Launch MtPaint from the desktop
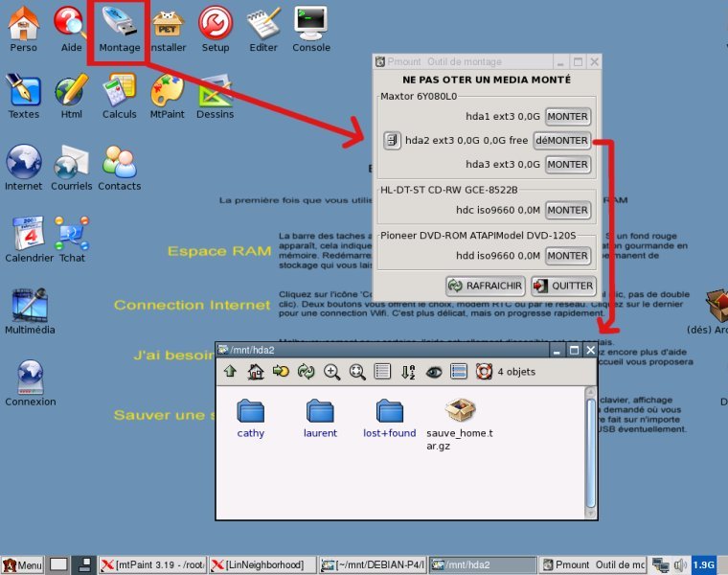 (x=167, y=96)
